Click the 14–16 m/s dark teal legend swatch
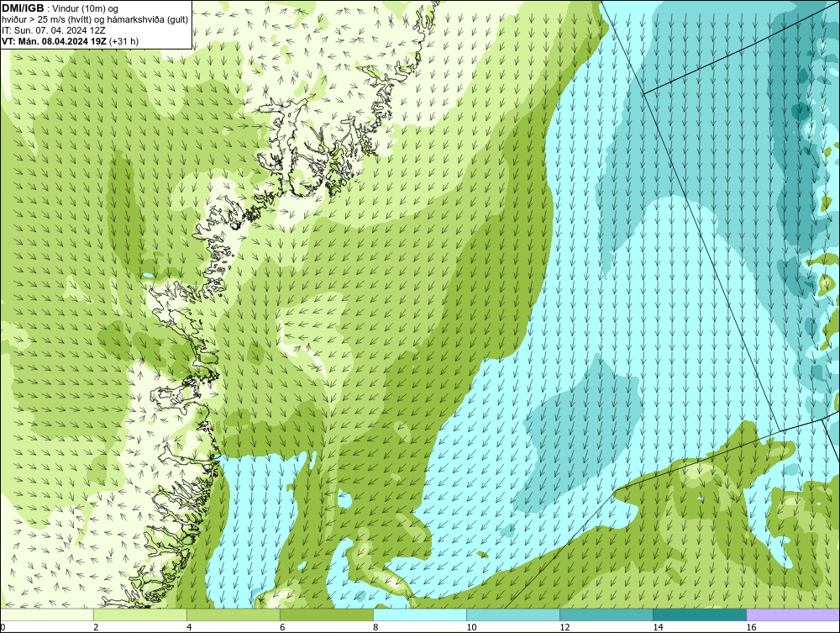This screenshot has height=633, width=840. [x=700, y=615]
